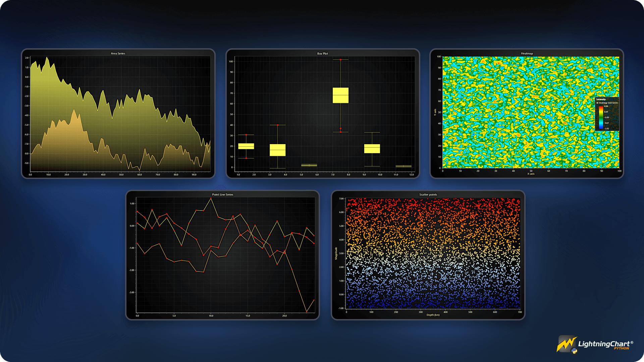The width and height of the screenshot is (644, 362).
Task: Click the 'Area Series' chart title
Action: (118, 53)
